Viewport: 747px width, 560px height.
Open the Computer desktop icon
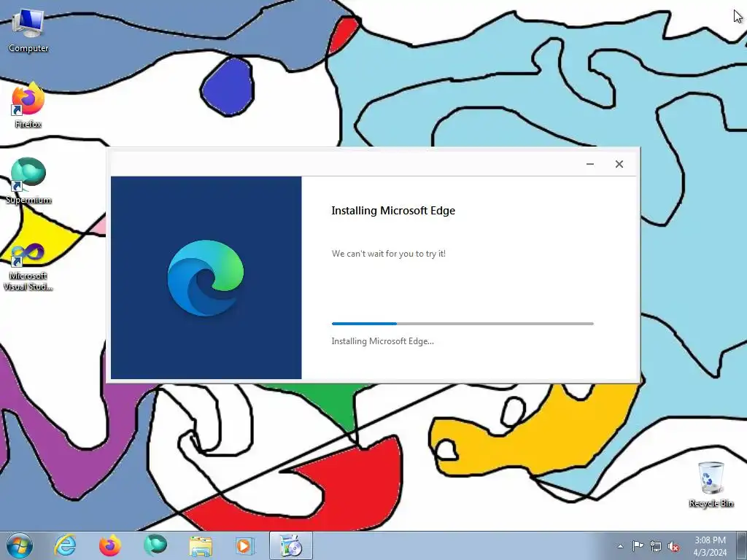[28, 31]
